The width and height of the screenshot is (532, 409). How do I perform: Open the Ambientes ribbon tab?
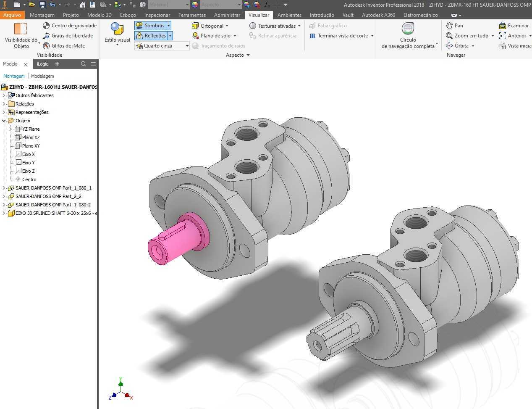(289, 15)
